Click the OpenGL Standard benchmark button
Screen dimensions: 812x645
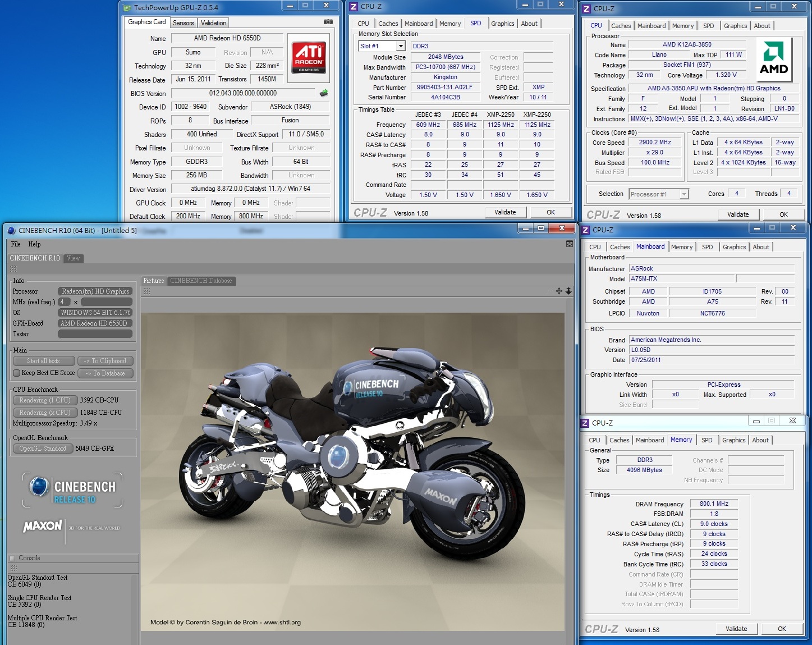(43, 449)
